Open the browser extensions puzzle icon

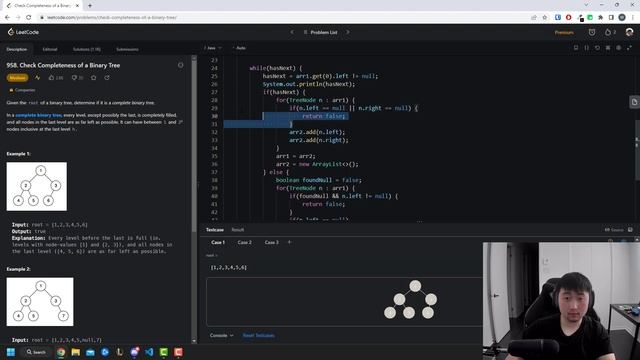click(x=600, y=17)
